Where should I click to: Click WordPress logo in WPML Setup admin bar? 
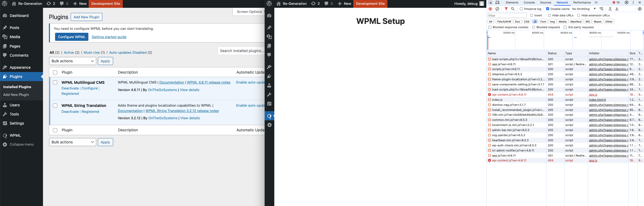tap(269, 3)
